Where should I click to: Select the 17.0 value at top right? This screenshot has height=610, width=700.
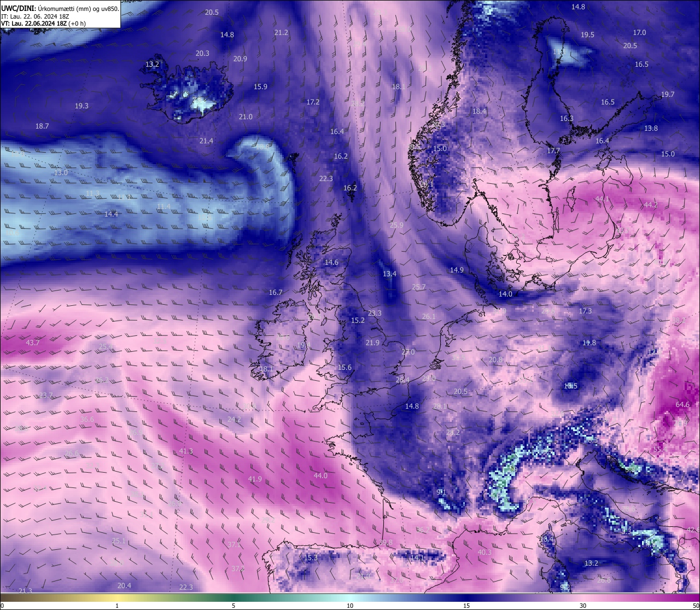tap(639, 33)
